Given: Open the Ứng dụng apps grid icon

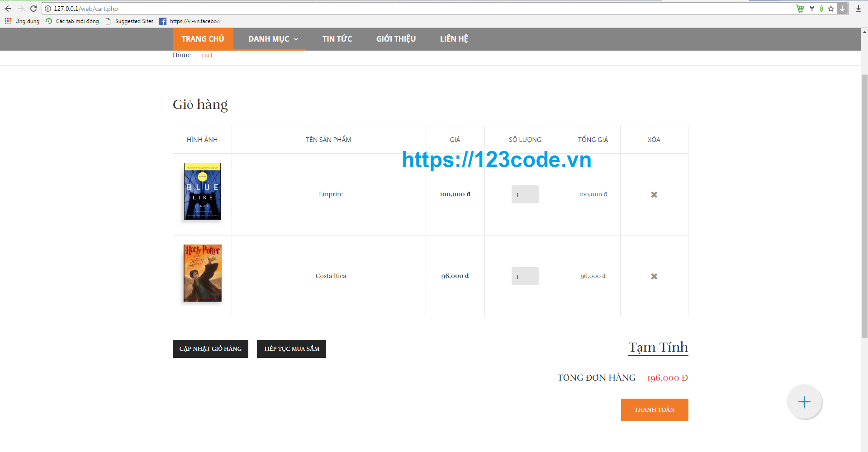Looking at the screenshot, I should [7, 21].
